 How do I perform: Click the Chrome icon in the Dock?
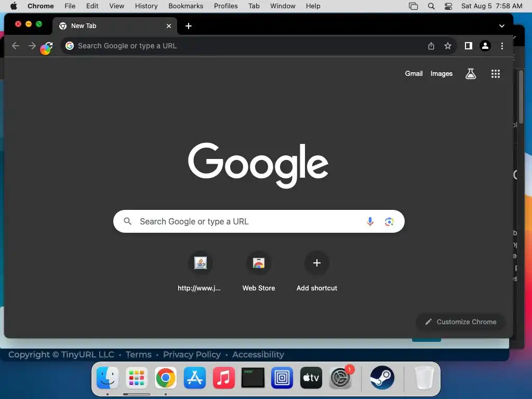click(x=166, y=378)
